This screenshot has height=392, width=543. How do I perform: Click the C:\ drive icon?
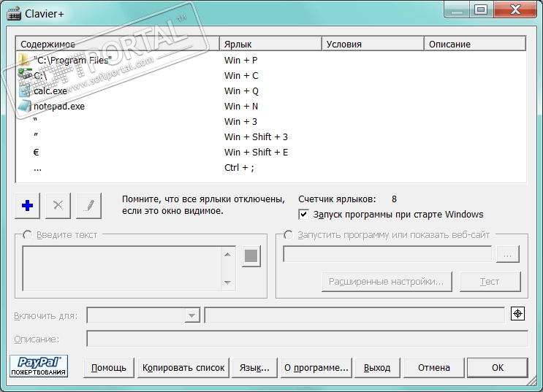[25, 75]
